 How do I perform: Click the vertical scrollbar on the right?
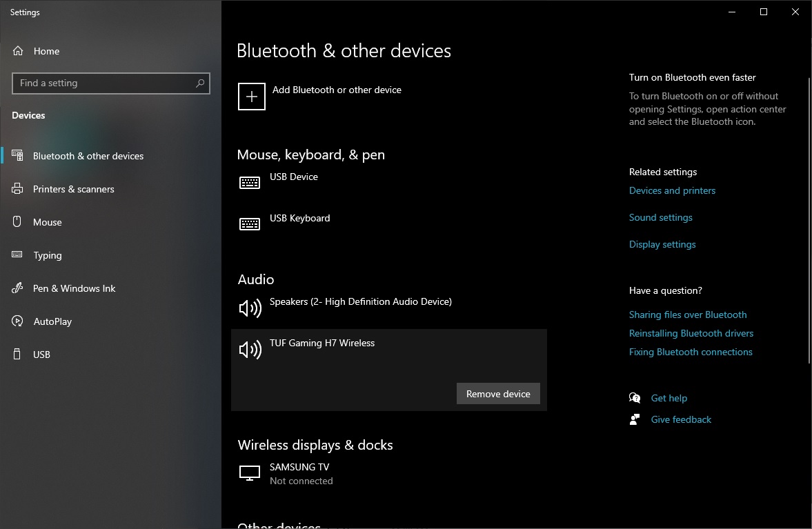(x=809, y=221)
